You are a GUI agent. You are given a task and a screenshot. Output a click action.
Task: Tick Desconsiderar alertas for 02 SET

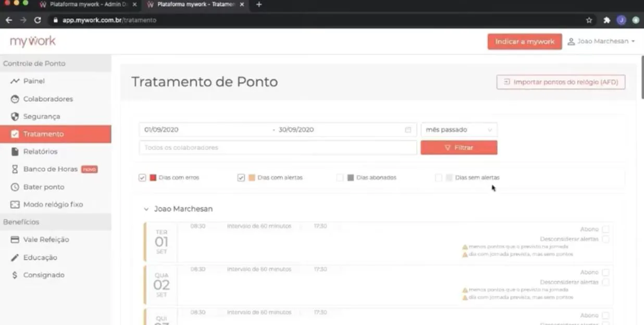point(605,282)
